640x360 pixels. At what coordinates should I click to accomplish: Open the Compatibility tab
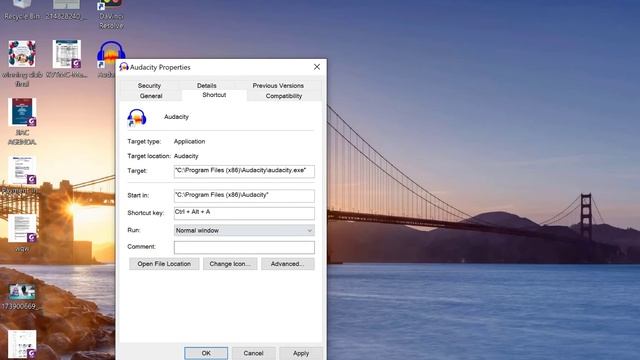pyautogui.click(x=284, y=96)
